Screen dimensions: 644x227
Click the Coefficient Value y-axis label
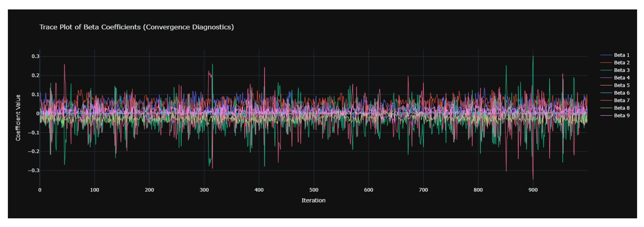[18, 118]
